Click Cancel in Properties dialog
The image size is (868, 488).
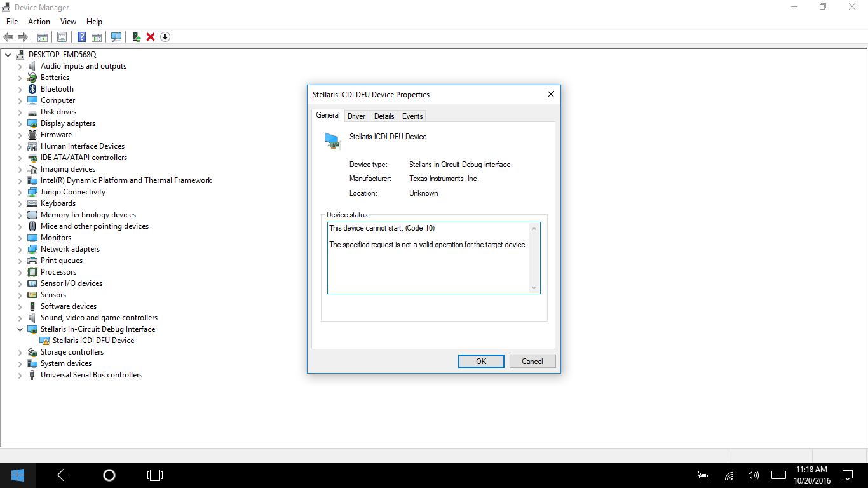pos(532,361)
